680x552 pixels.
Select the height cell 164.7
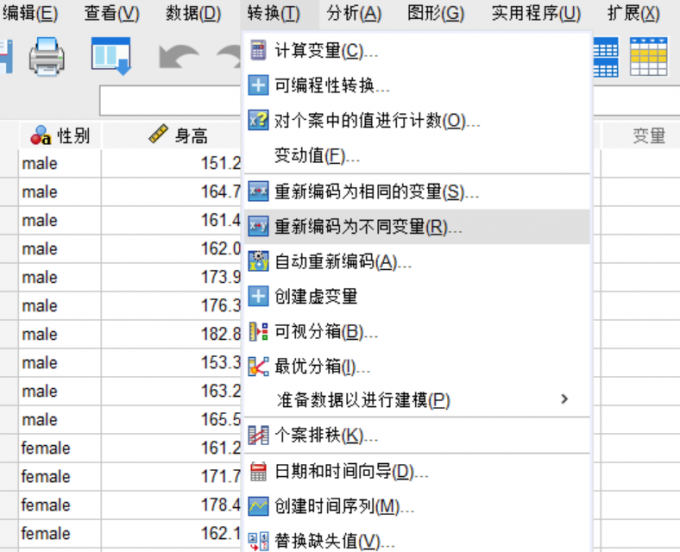pyautogui.click(x=171, y=192)
